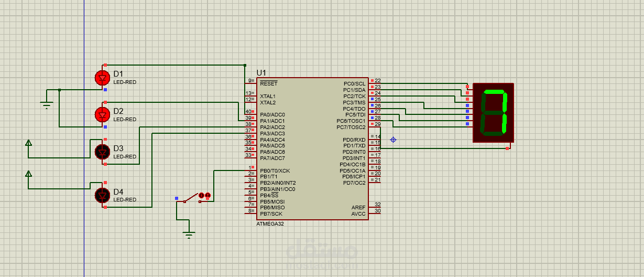Click the PB6/MISO pin label
Screen dimensions: 644x277
click(x=272, y=208)
